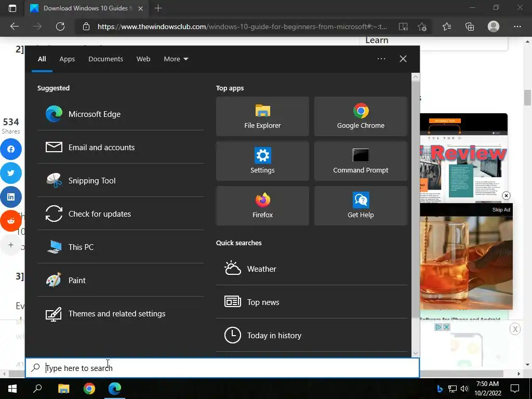Close the floating video ad
Screen dimensions: 532x399
point(506,195)
